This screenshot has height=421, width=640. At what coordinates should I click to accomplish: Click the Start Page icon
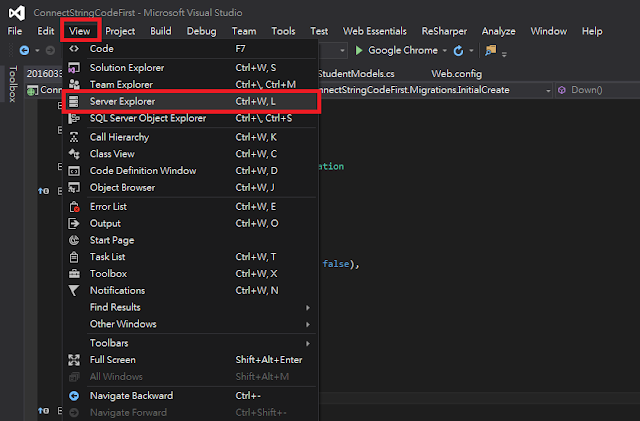[74, 240]
